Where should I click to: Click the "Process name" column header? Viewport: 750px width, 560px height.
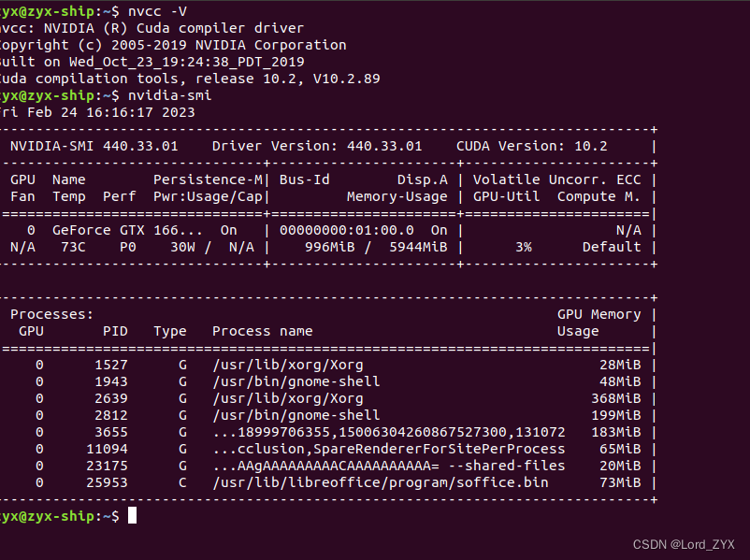pos(262,331)
